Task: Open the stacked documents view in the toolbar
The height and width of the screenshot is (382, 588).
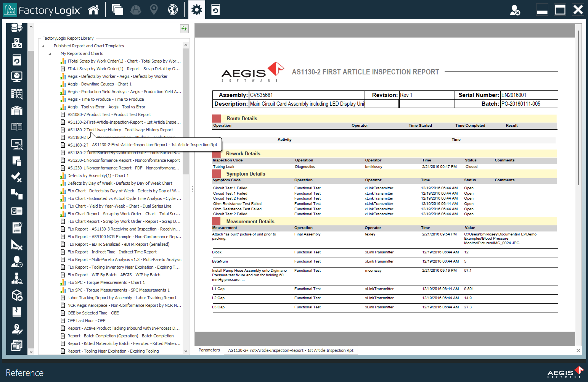Action: tap(117, 10)
